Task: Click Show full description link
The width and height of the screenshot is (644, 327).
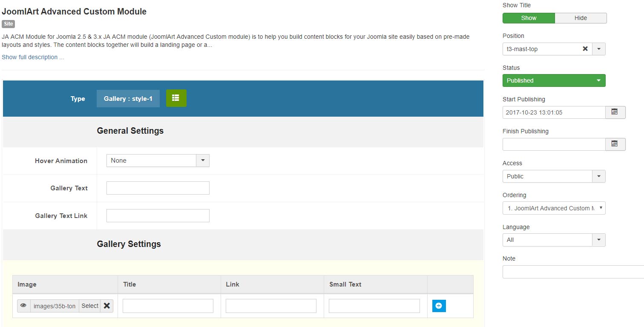Action: pos(33,57)
